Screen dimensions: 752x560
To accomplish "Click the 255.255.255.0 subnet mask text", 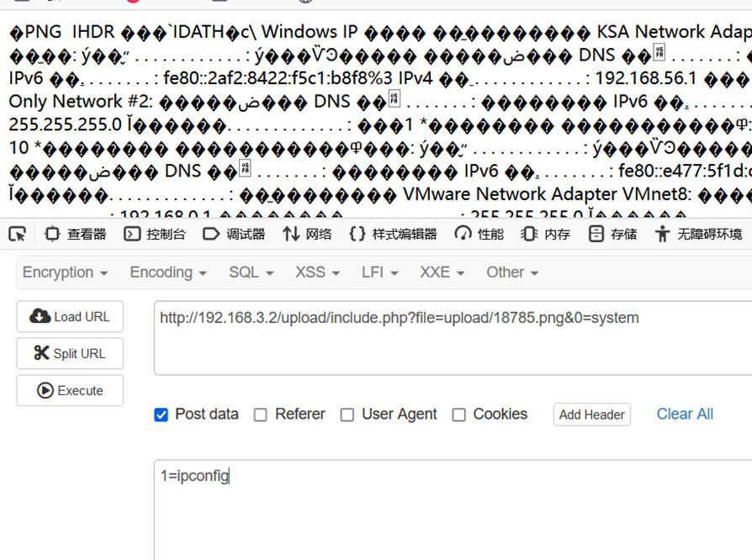I will tap(66, 124).
